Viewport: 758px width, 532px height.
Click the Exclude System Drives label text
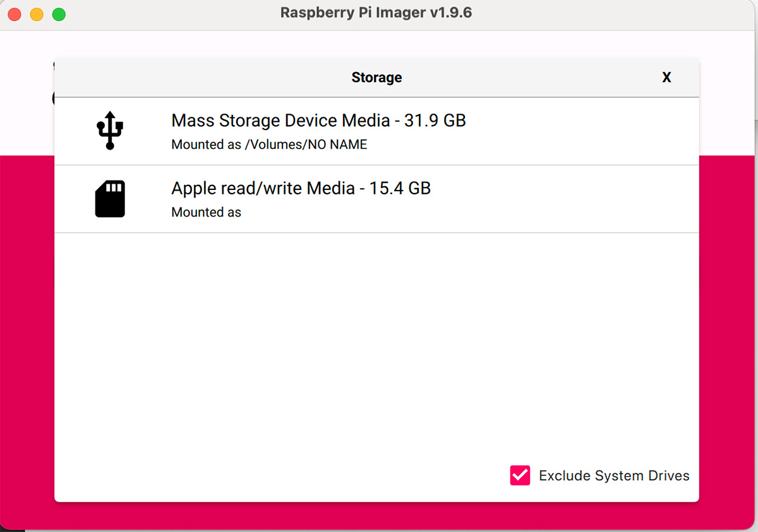click(x=613, y=475)
